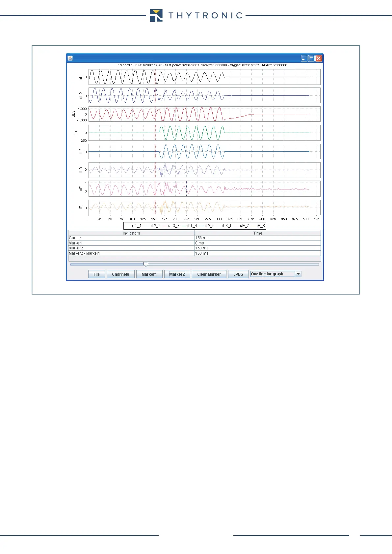Select the Cursor row label
This screenshot has height=554, width=392.
[75, 238]
